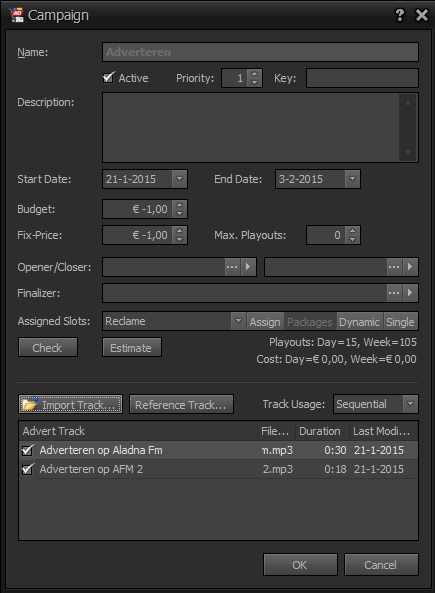
Task: Open the End Date dropdown
Action: [x=353, y=179]
